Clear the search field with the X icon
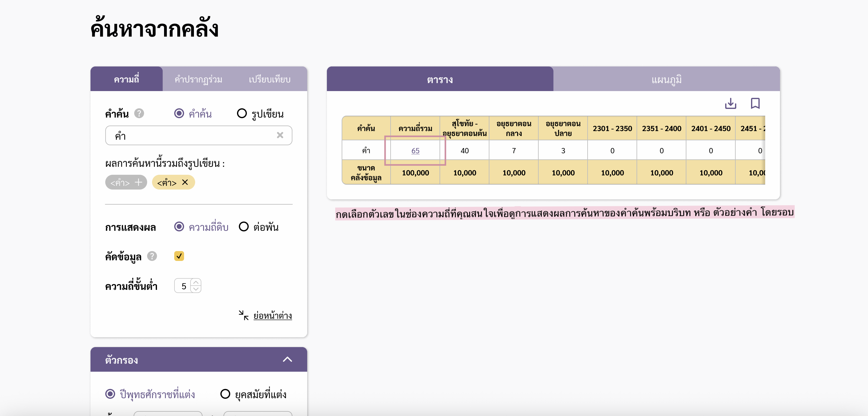Viewport: 868px width, 416px height. [x=280, y=135]
